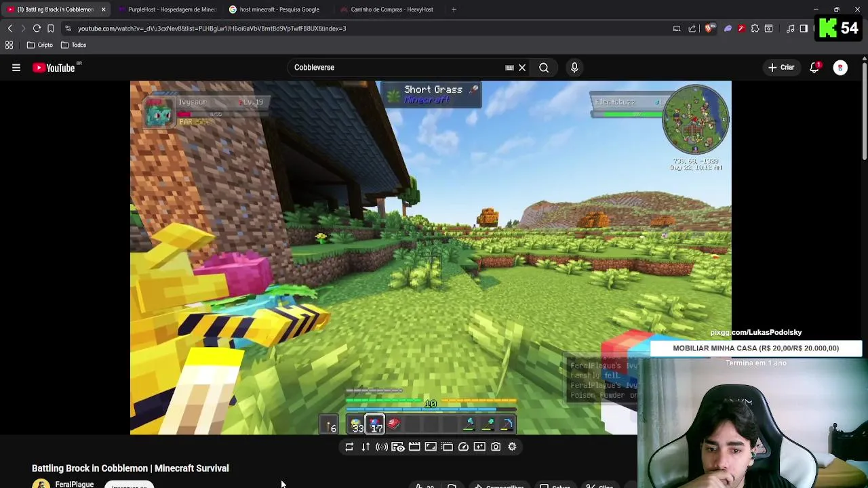Open playback speed gauge icon
The image size is (868, 488).
(463, 447)
